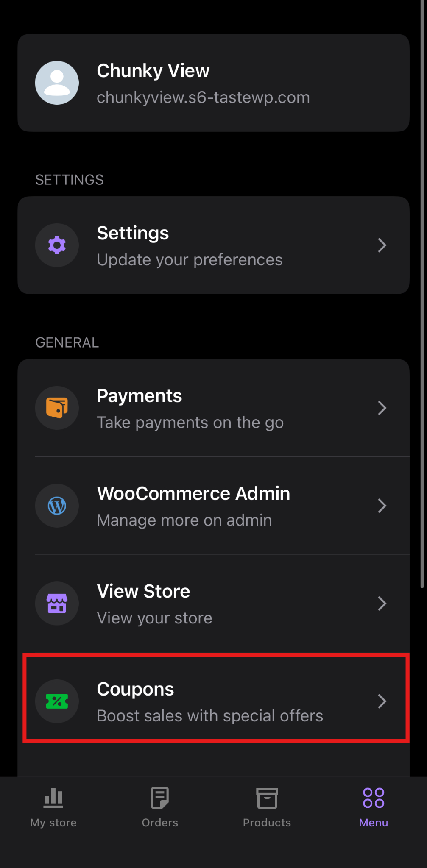Click the vertical scrollbar on the right edge

[422, 297]
